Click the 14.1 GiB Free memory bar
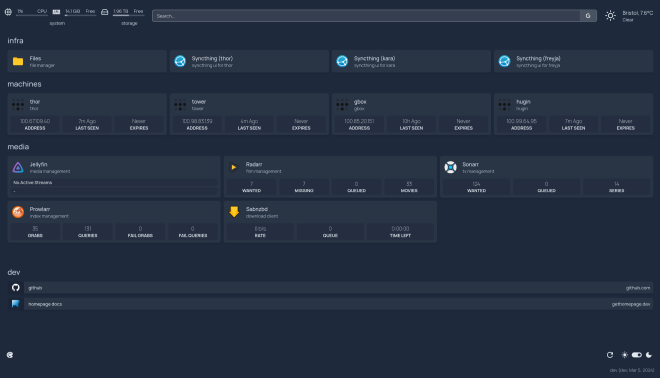This screenshot has width=660, height=378. [x=80, y=15]
